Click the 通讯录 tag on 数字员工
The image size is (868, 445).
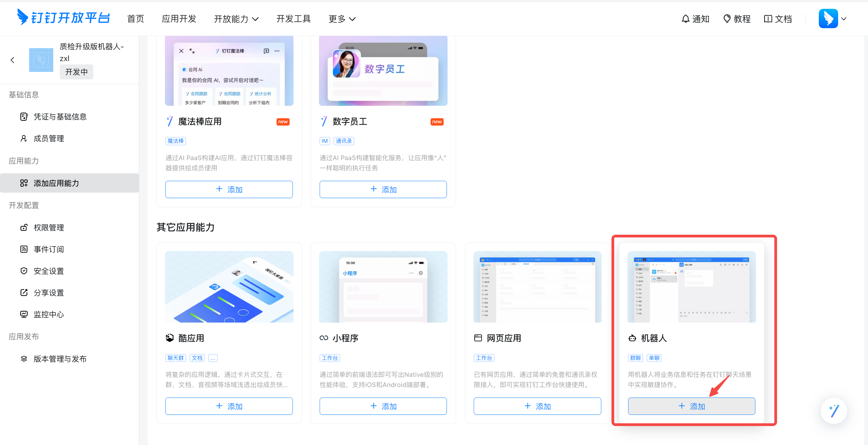click(x=344, y=141)
